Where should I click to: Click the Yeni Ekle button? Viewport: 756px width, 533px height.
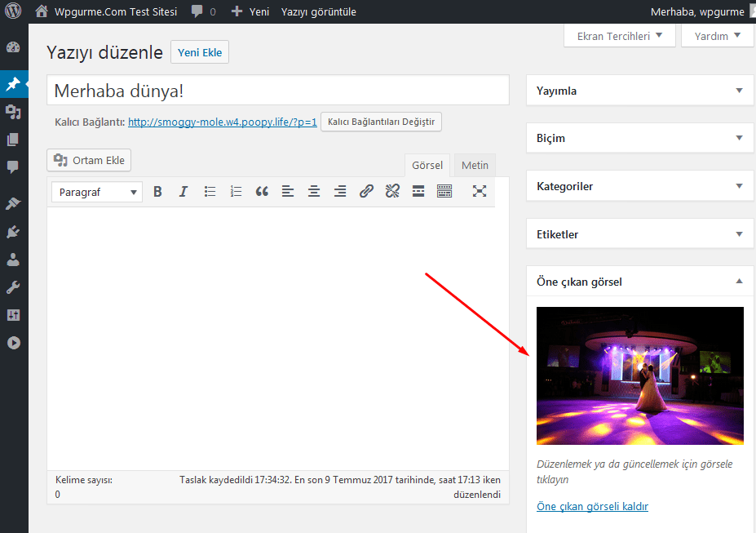[x=200, y=52]
